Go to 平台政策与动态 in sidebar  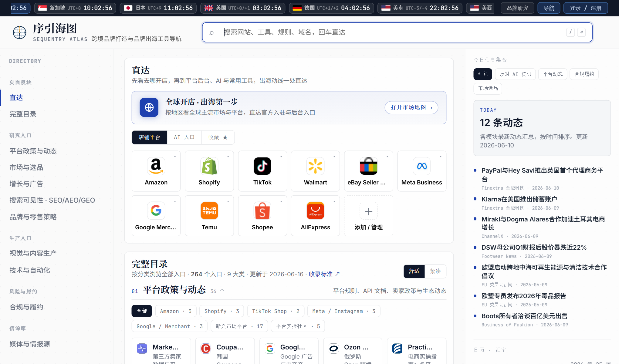click(x=33, y=151)
